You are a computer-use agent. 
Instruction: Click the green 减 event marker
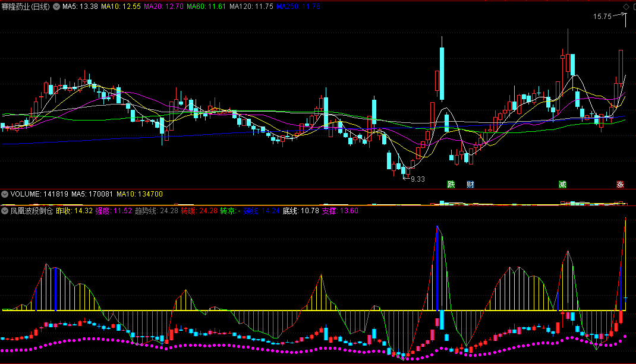562,185
